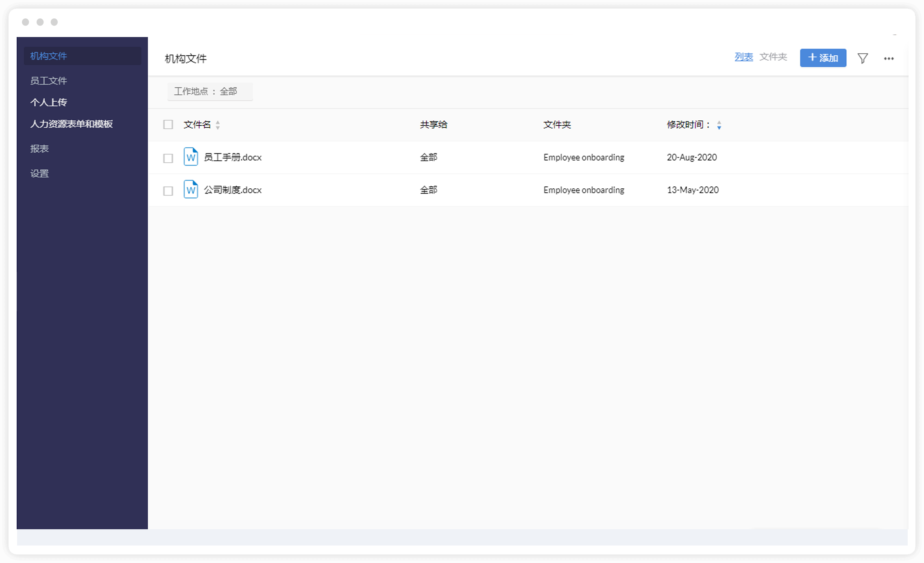Open the three-dots more options menu
924x563 pixels.
[889, 59]
